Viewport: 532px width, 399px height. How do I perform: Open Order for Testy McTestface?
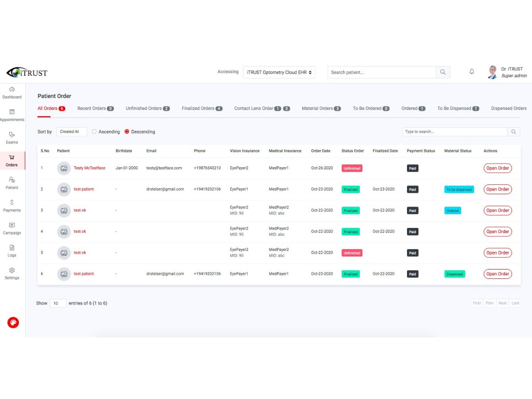click(x=497, y=168)
